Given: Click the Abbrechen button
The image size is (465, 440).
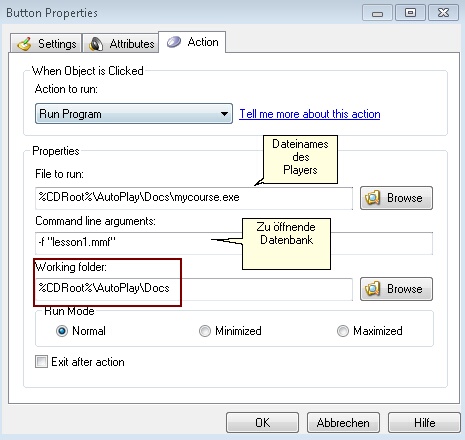Looking at the screenshot, I should (x=343, y=423).
